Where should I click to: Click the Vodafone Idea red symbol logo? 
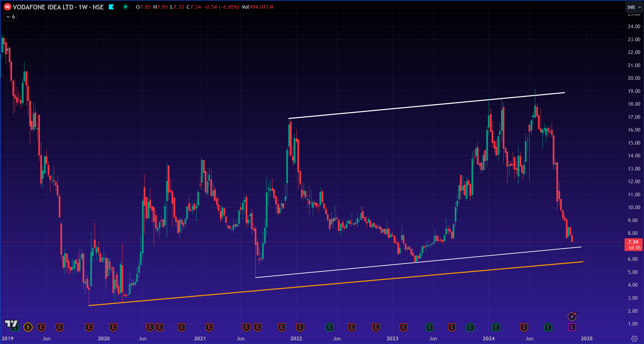click(x=7, y=7)
